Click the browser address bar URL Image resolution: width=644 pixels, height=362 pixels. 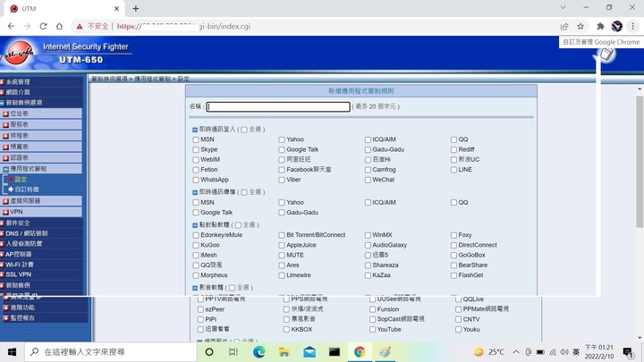click(x=183, y=26)
